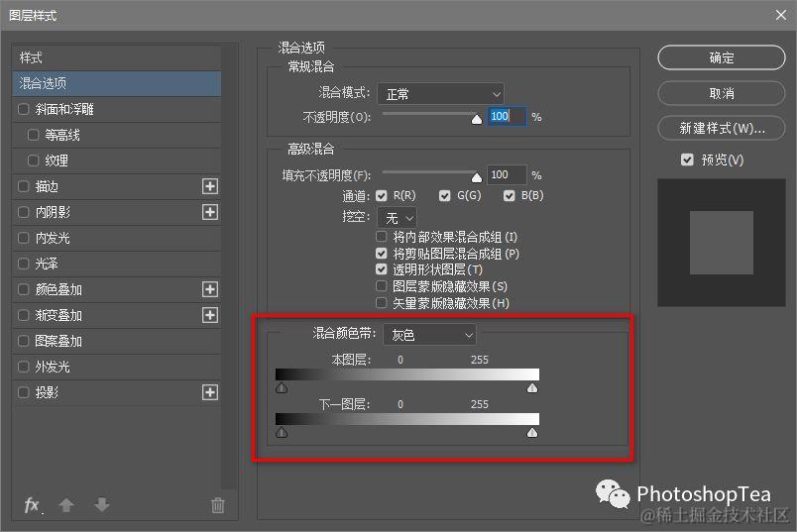Click the 下一图层 gradient bar
This screenshot has height=532, width=797.
(407, 419)
